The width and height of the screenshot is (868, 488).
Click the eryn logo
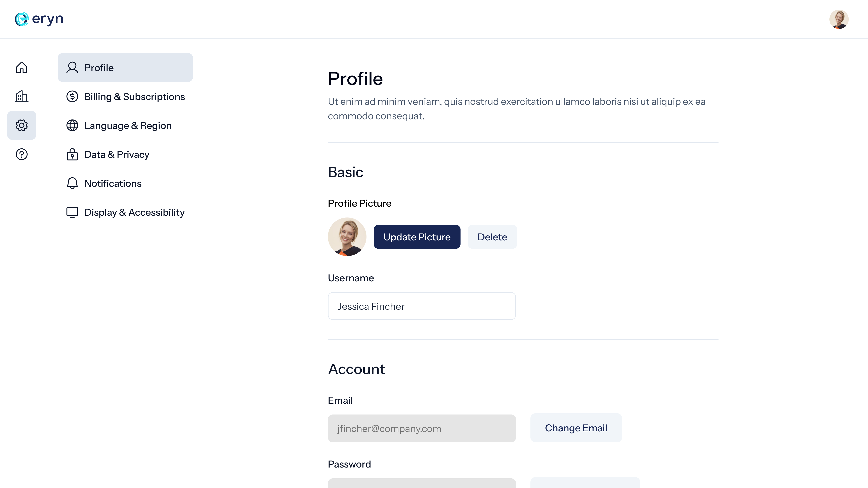[39, 19]
